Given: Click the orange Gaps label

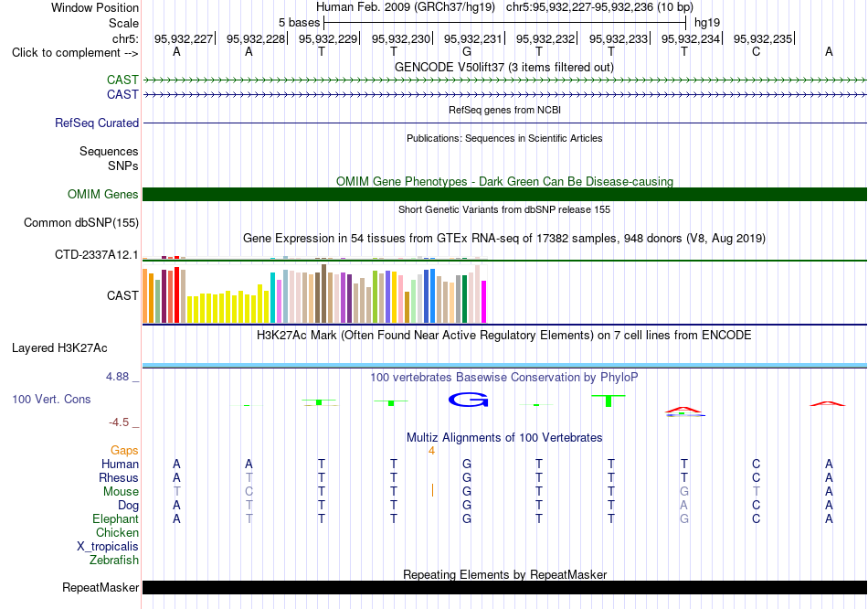Looking at the screenshot, I should (x=124, y=451).
